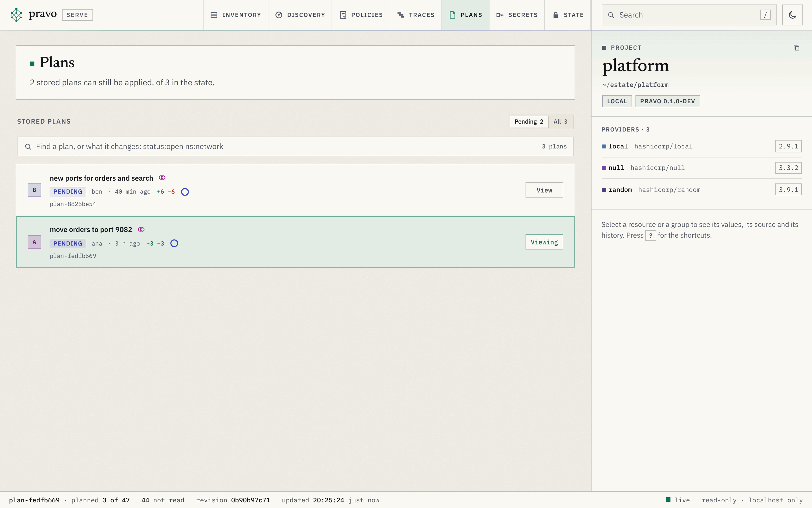Screen dimensions: 812x508
Task: Click the status circle on plan-fedfb669 row
Action: 174,243
